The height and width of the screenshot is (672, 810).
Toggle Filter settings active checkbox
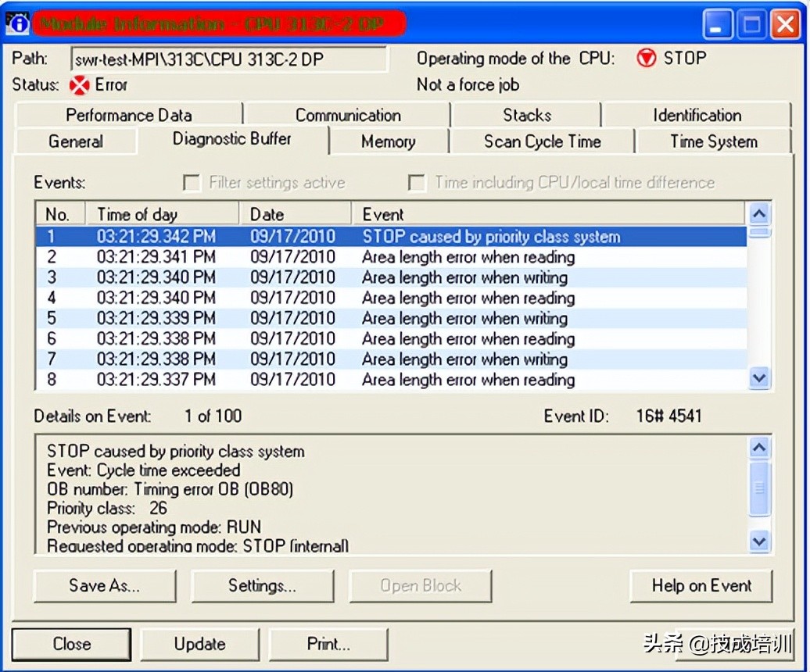click(192, 183)
